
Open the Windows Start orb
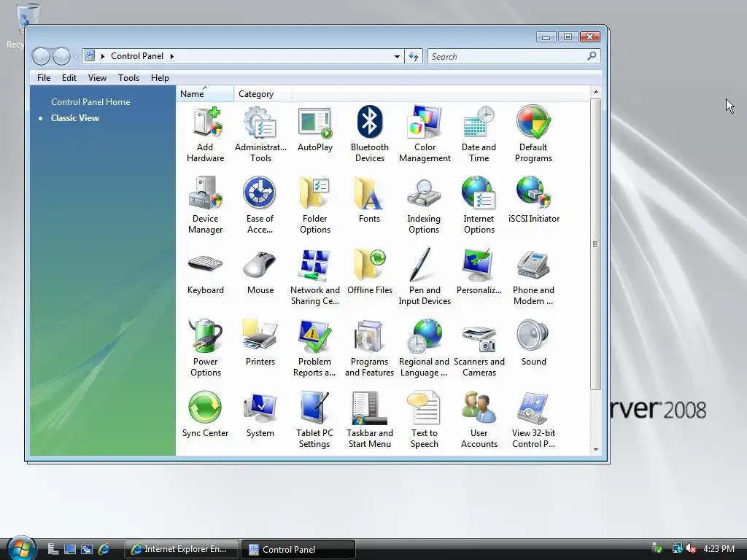coord(21,548)
